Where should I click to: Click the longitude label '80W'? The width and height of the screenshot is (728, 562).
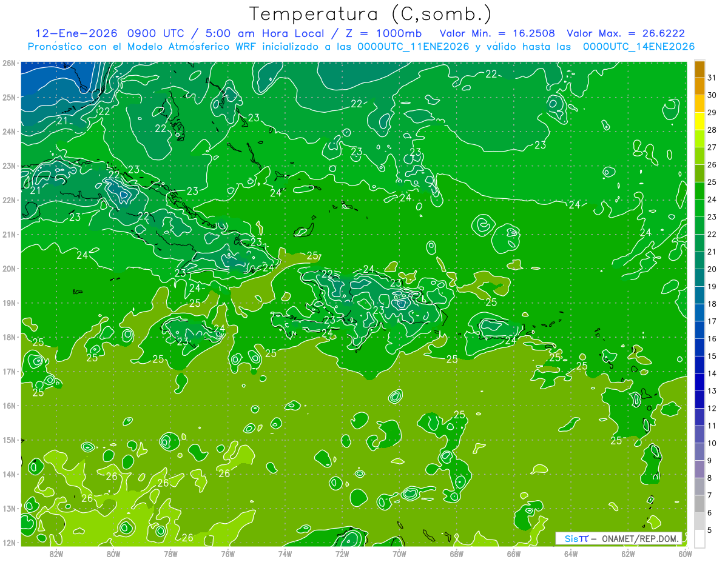113,553
